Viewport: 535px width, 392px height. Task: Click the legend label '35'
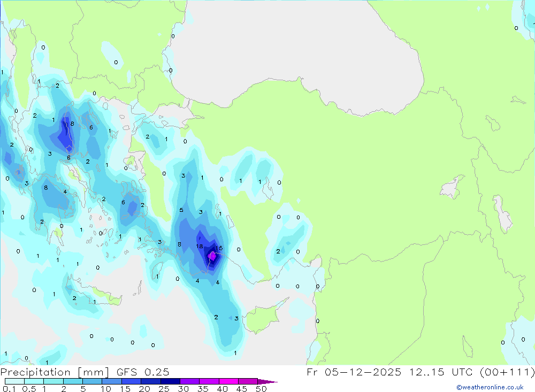click(203, 389)
